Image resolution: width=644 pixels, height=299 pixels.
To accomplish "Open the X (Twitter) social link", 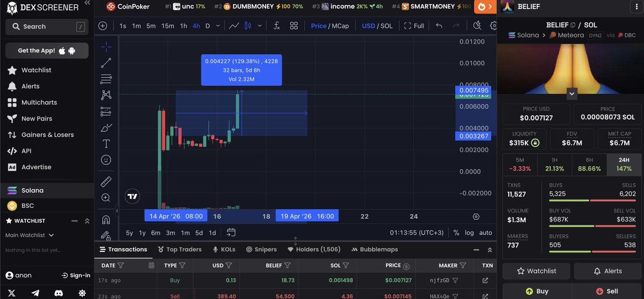I will point(11,293).
